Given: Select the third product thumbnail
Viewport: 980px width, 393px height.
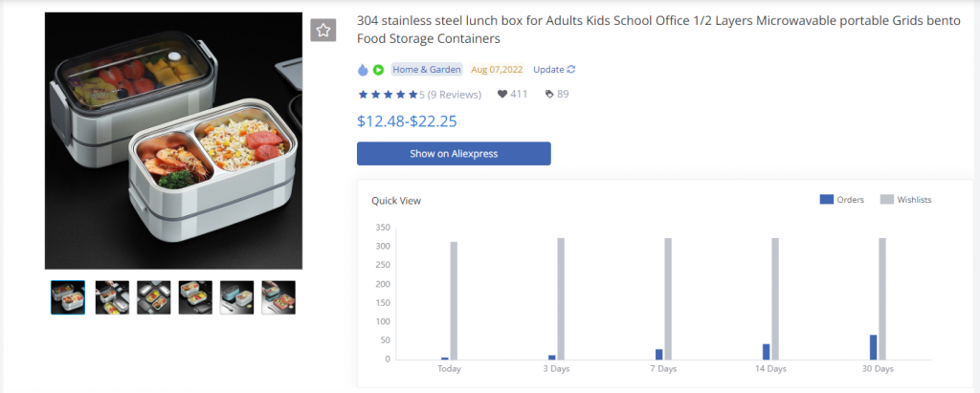Looking at the screenshot, I should coord(154,297).
